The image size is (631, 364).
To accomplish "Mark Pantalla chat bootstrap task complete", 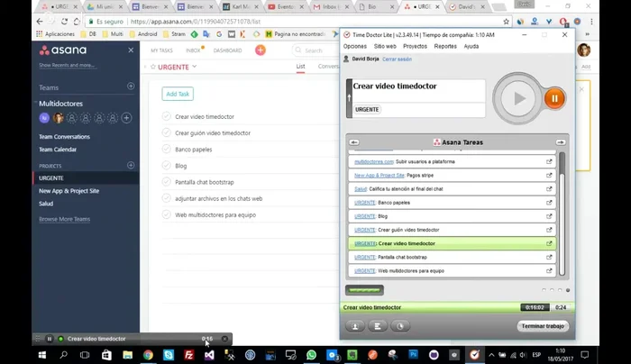I will pyautogui.click(x=166, y=182).
